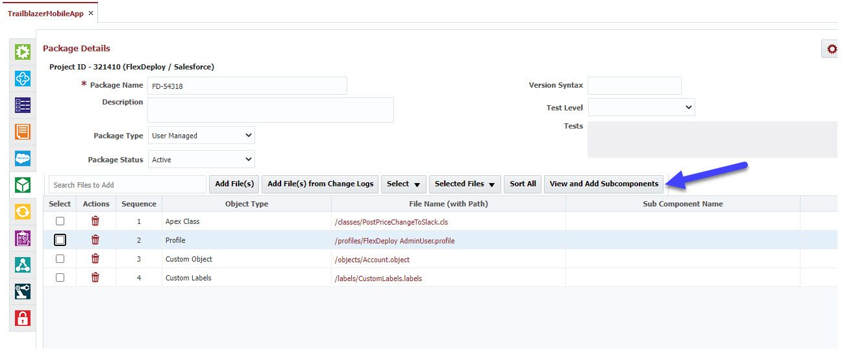
Task: Select the Custom Object cell
Action: coord(247,259)
